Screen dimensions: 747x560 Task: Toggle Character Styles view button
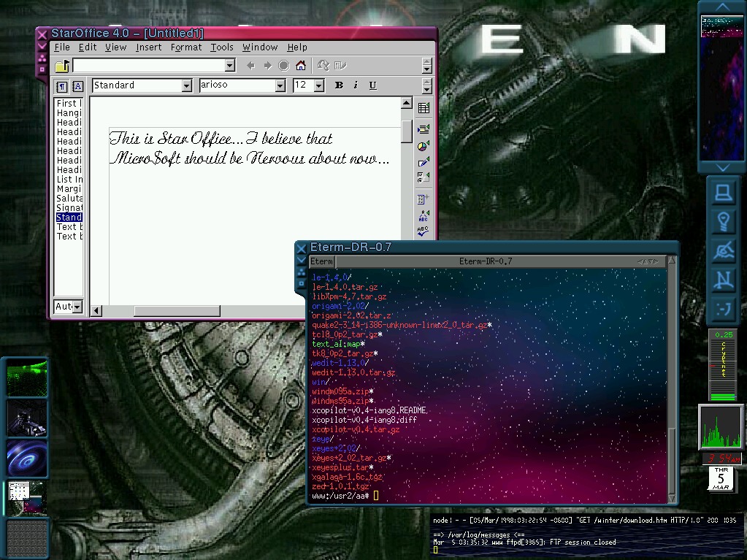coord(77,86)
